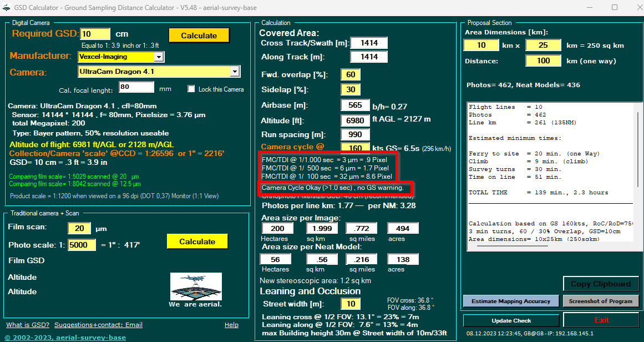Click the Estimate Mapping Accuracy button
The image size is (644, 342).
[510, 300]
